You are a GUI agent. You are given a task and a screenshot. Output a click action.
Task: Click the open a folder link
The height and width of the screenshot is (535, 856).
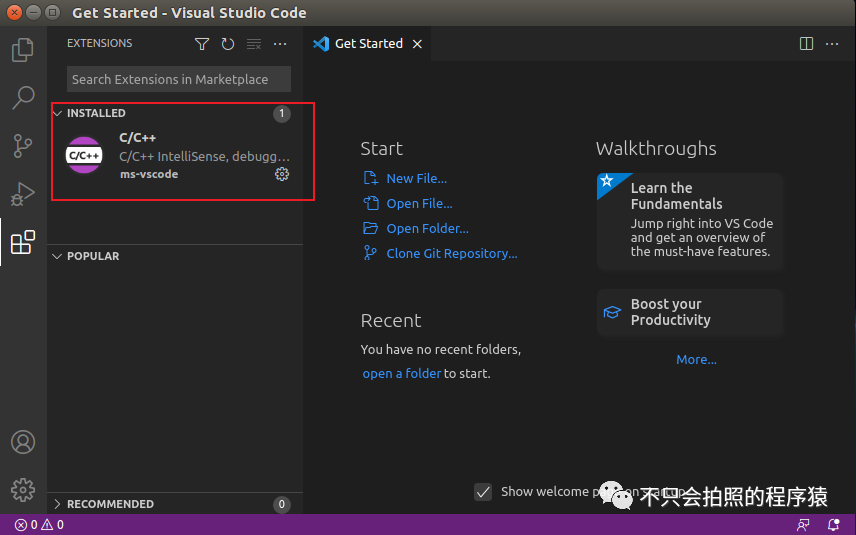tap(401, 373)
